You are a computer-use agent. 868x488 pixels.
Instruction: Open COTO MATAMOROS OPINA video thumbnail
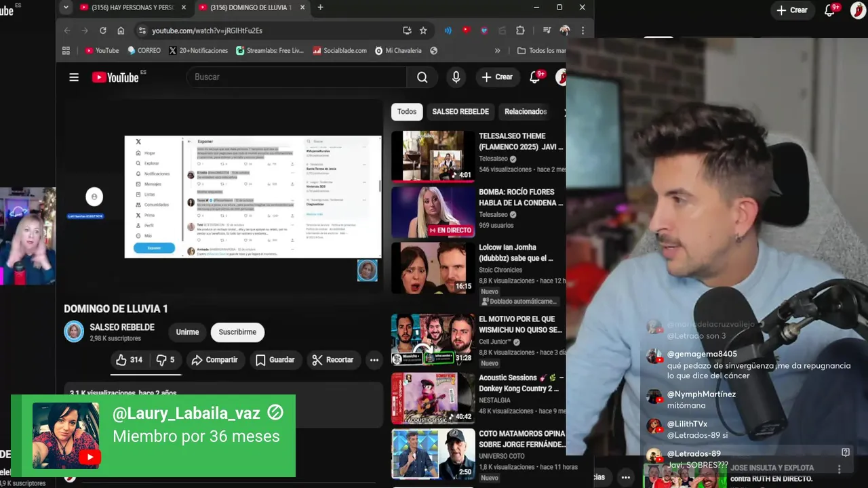[x=433, y=454]
